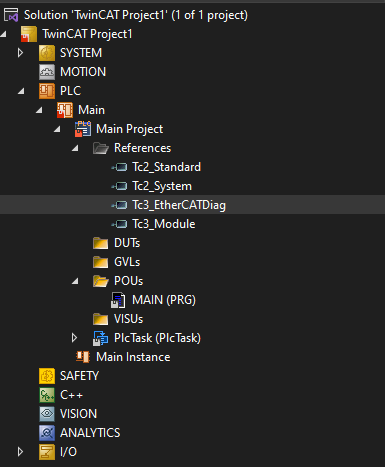385x467 pixels.
Task: Click the PlcTask task icon
Action: 101,338
